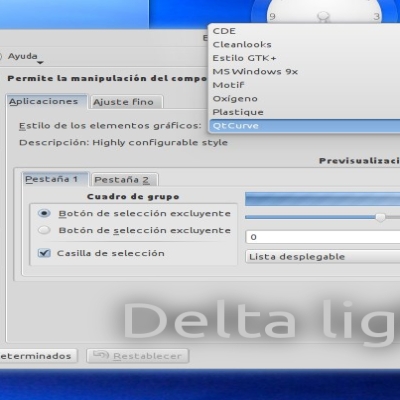Choose Motif from the style list
400x400 pixels.
(305, 85)
